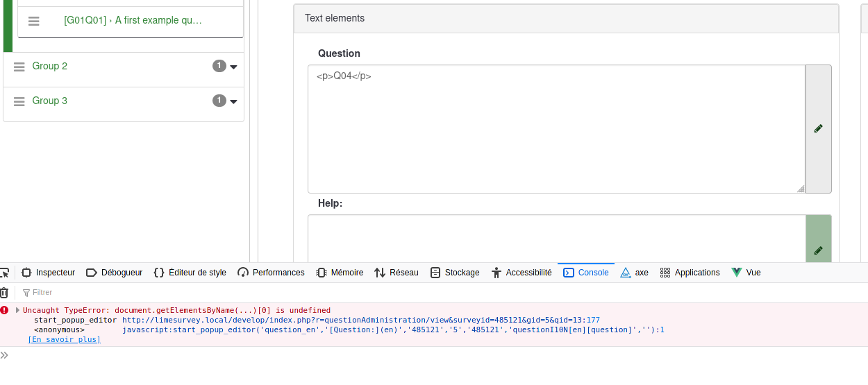Open the start_popup_editor source URL link
This screenshot has width=868, height=385.
point(360,320)
